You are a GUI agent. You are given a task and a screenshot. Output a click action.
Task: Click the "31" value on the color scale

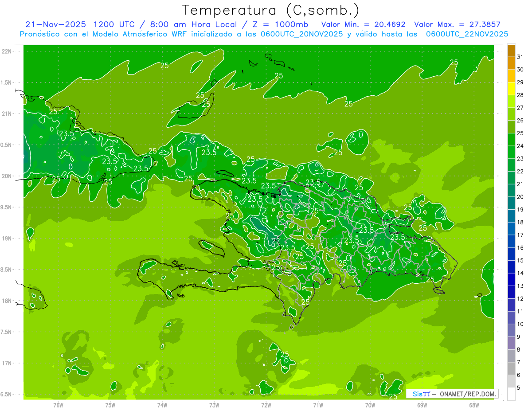520,57
